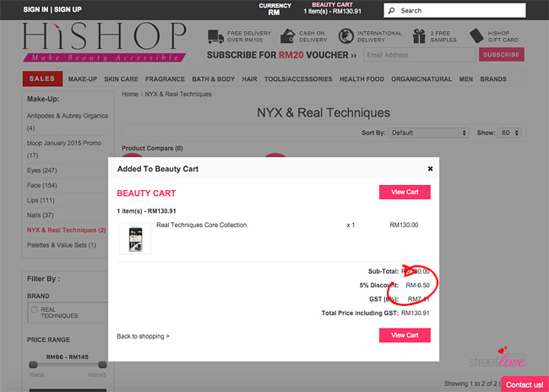Image resolution: width=549 pixels, height=392 pixels.
Task: Open the HEALTH FOOD menu
Action: point(361,79)
